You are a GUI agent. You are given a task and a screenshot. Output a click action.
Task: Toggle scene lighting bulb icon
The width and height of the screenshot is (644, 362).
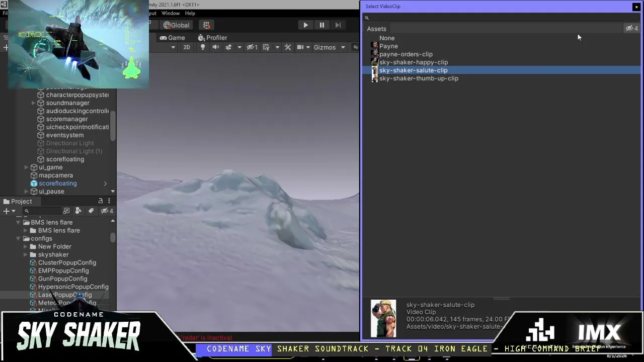(x=203, y=47)
